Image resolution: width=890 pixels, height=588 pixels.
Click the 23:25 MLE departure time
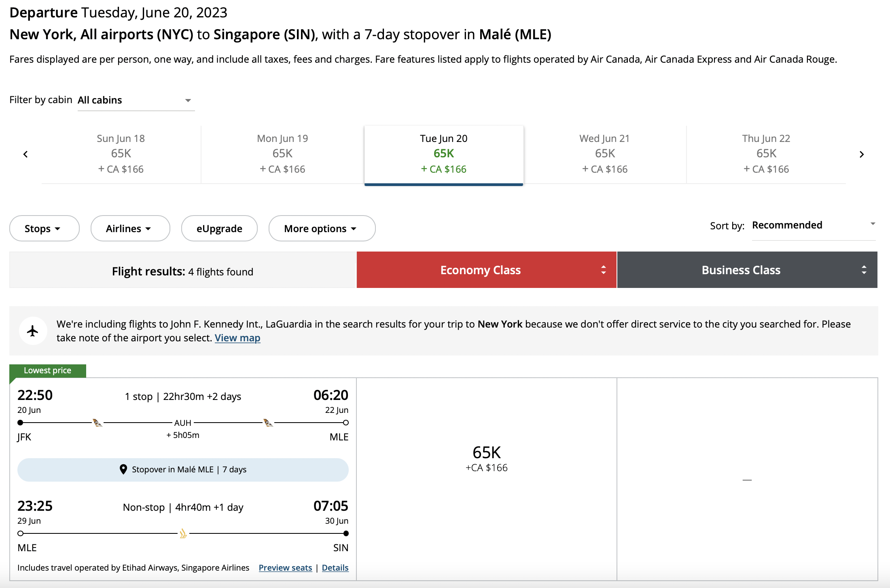pyautogui.click(x=35, y=506)
